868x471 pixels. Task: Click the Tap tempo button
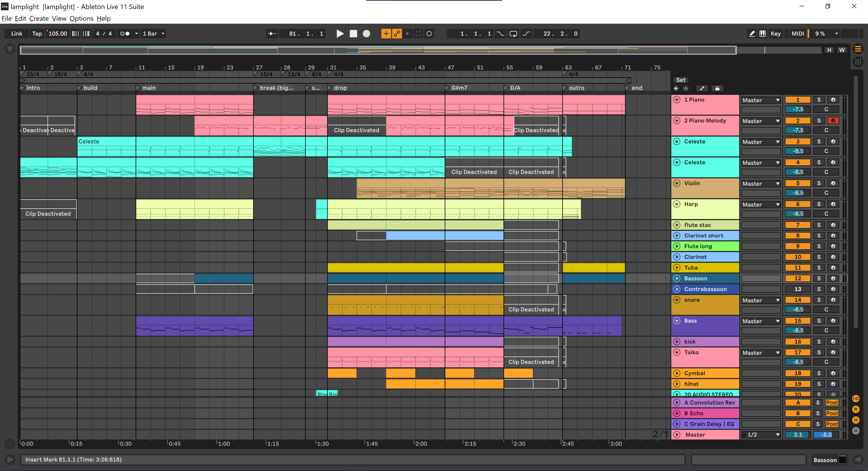coord(37,34)
